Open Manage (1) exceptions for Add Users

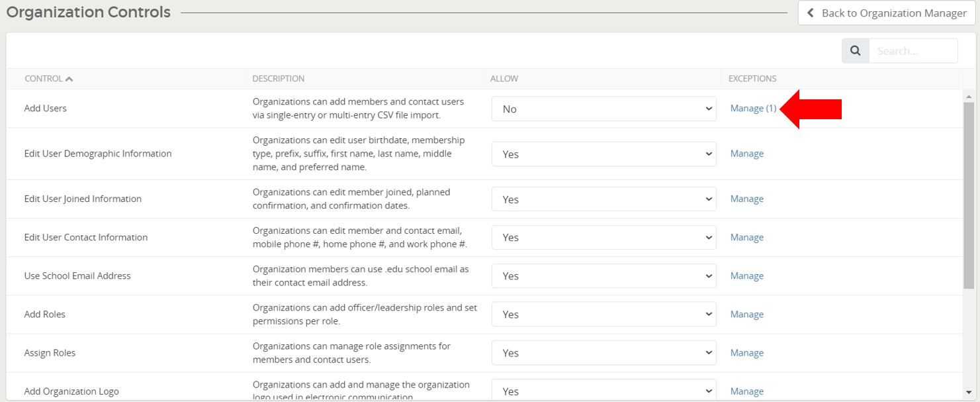pos(753,108)
